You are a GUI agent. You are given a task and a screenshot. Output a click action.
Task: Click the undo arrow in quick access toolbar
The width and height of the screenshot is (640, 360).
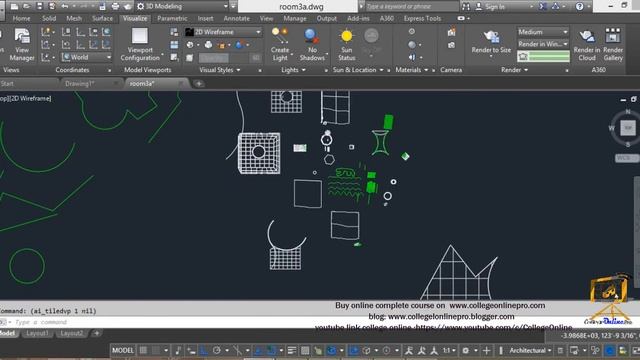coord(64,6)
